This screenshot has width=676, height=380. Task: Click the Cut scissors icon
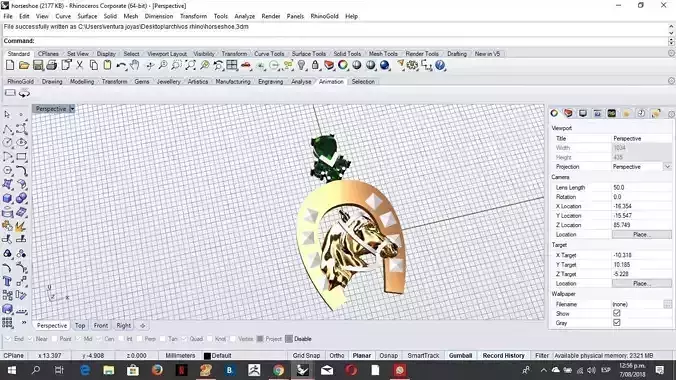[80, 66]
